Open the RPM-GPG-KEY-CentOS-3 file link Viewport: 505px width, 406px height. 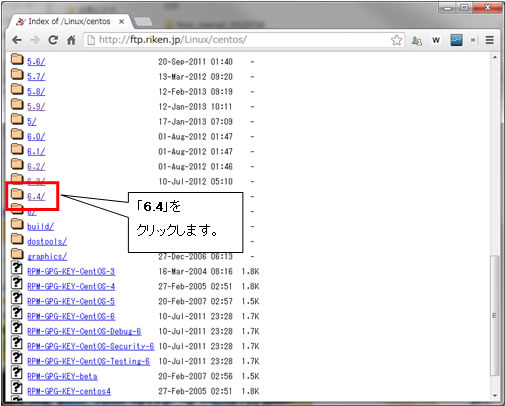[x=71, y=272]
